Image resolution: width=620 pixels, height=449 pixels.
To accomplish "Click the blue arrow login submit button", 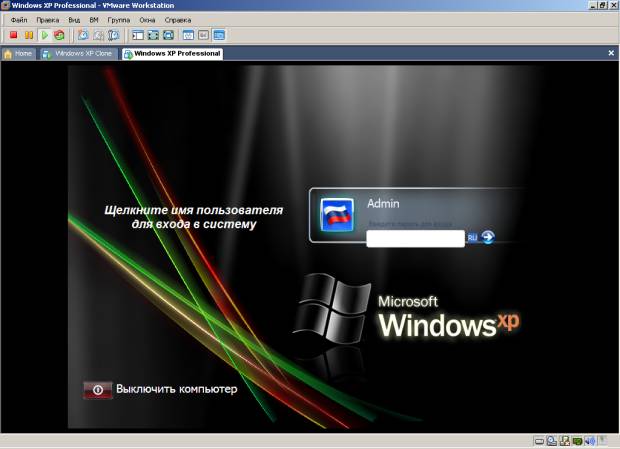I will (488, 237).
